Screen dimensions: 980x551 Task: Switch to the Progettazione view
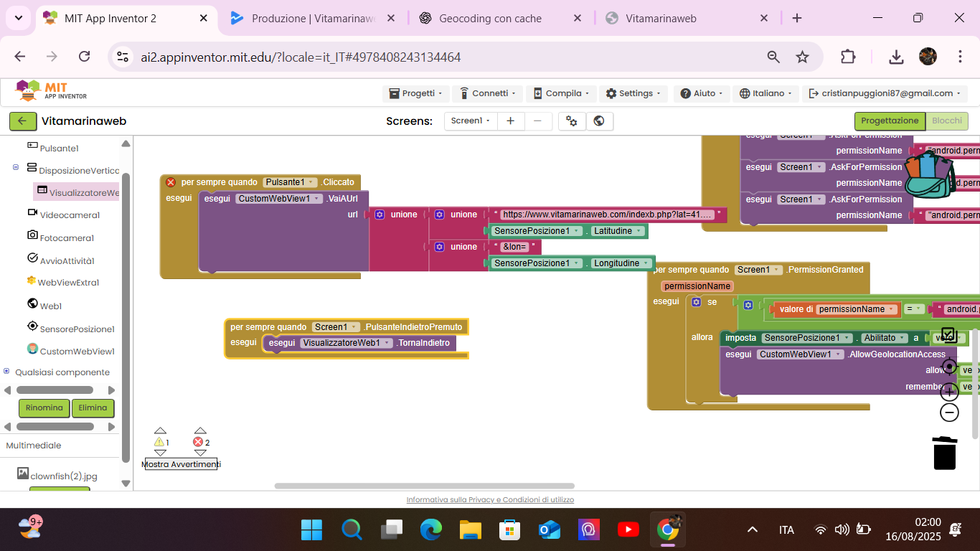(889, 121)
